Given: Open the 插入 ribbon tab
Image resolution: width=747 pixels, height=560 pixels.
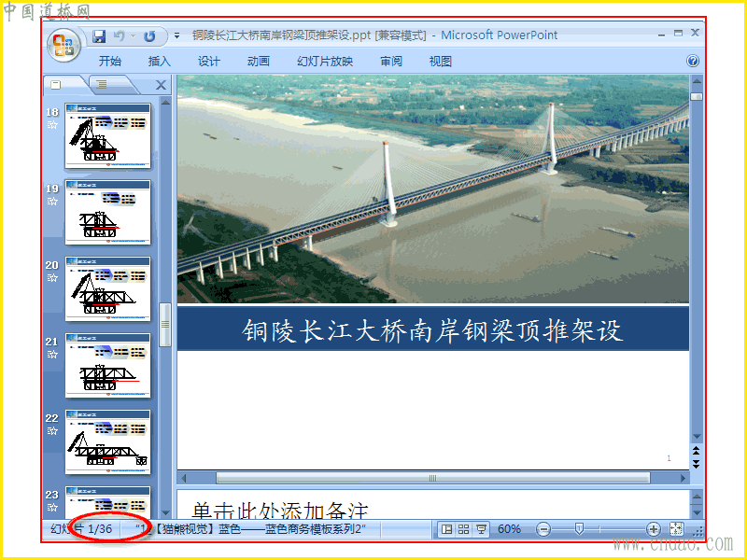Looking at the screenshot, I should pyautogui.click(x=159, y=61).
